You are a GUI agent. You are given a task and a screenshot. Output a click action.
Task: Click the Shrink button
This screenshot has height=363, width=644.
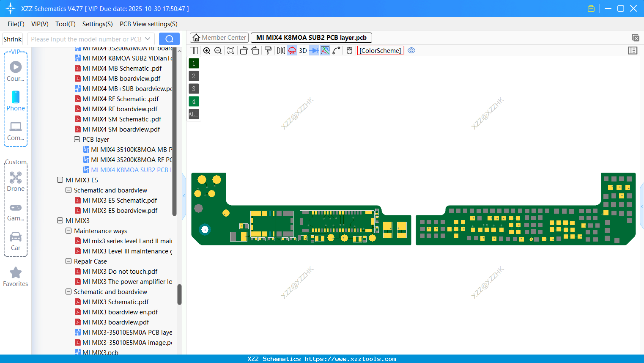point(12,38)
